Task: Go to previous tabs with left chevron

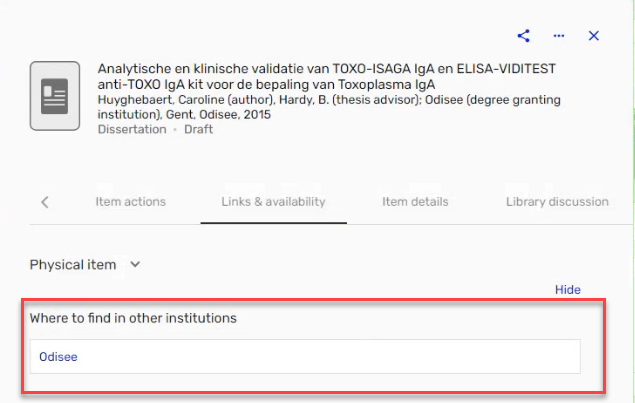Action: [45, 202]
